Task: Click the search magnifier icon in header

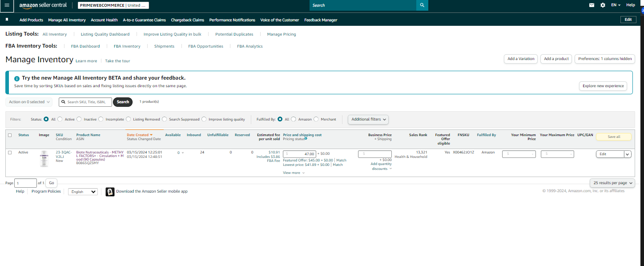Action: pyautogui.click(x=422, y=5)
